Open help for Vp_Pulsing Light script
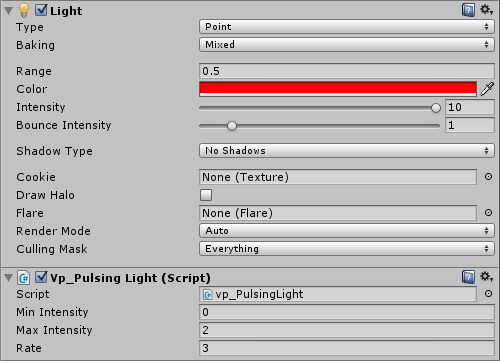 (468, 277)
